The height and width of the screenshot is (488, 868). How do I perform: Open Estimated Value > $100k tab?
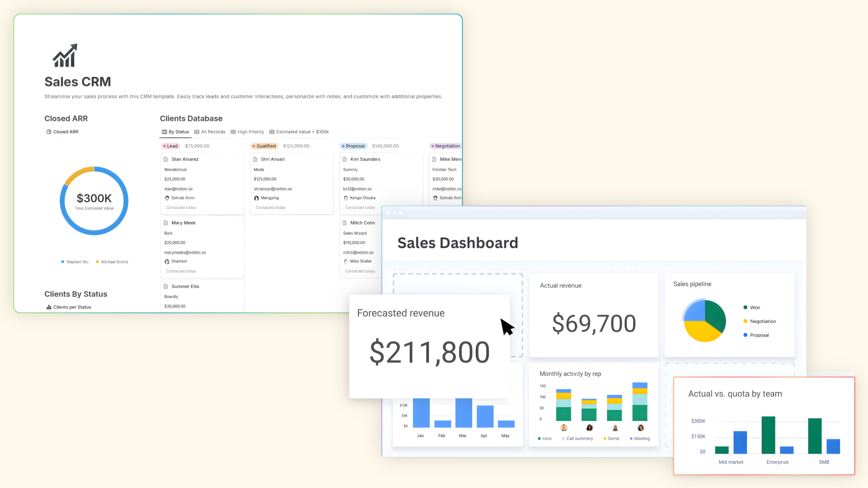[299, 132]
